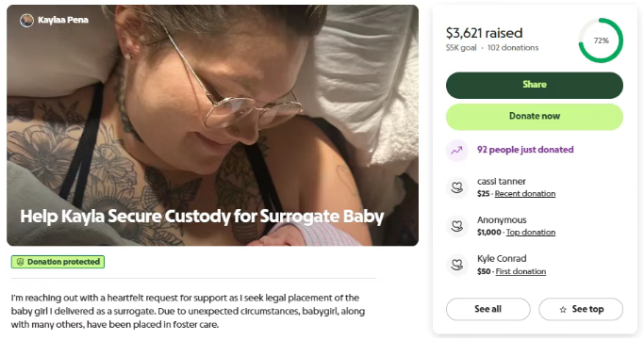
Task: Click the Donate now button
Action: 535,117
